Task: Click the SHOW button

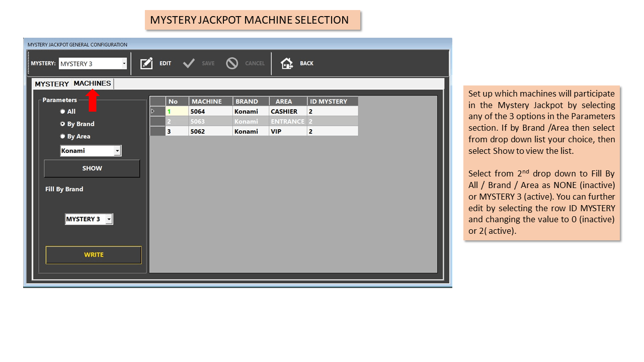Action: [92, 168]
